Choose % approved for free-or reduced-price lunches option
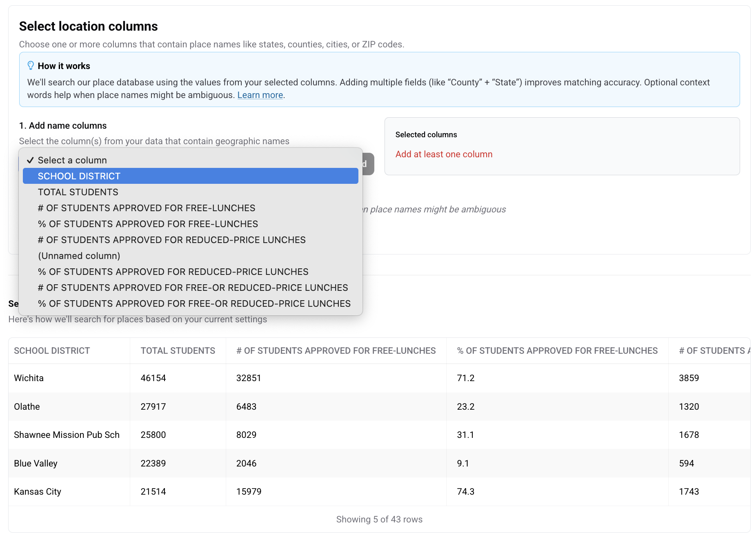Viewport: 756px width, 540px height. coord(194,303)
